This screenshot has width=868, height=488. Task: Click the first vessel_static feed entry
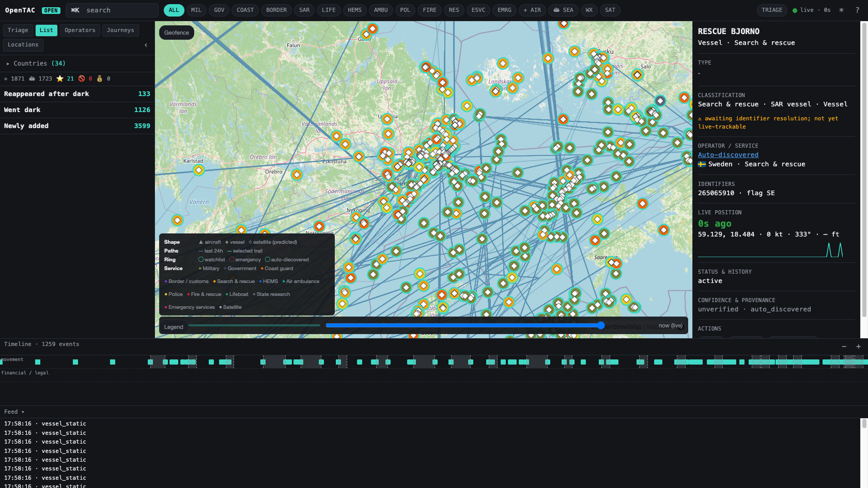pyautogui.click(x=45, y=424)
